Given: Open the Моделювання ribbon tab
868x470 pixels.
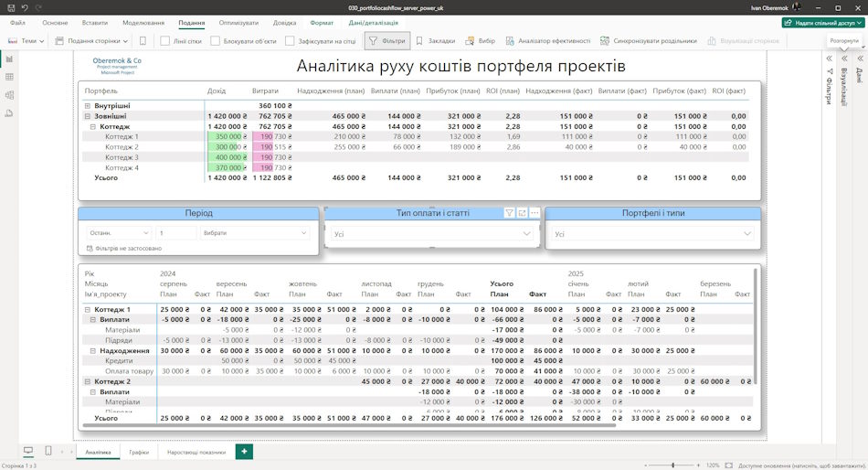Looking at the screenshot, I should 143,23.
